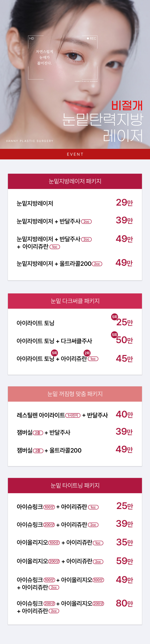Click the 5회 badge beside the 50만 price
Image resolution: width=150 pixels, height=644 pixels.
coord(114,334)
